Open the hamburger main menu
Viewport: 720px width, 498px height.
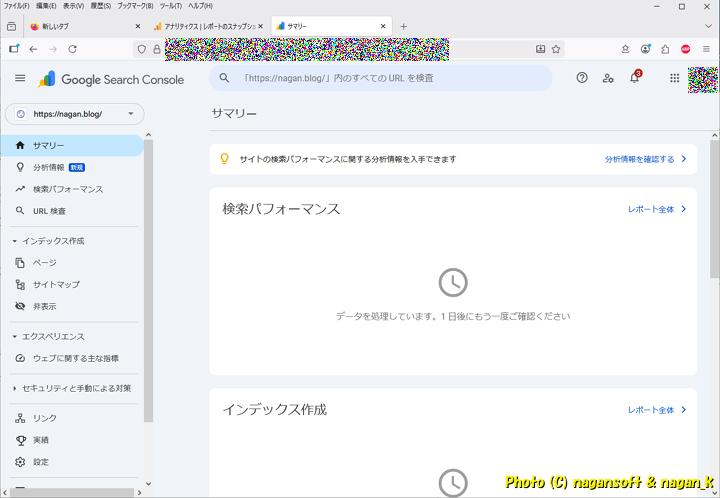[20, 78]
